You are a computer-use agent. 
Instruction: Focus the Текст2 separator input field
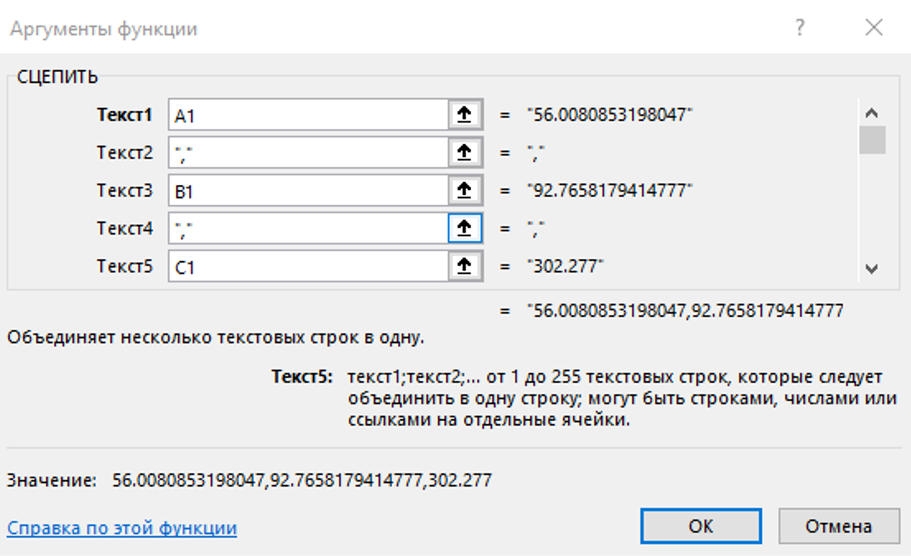(x=307, y=153)
